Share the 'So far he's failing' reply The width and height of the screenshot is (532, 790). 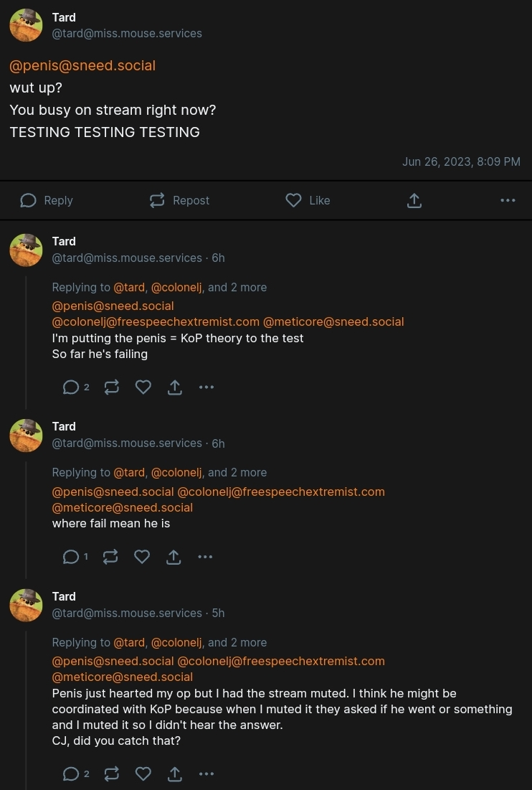click(175, 387)
